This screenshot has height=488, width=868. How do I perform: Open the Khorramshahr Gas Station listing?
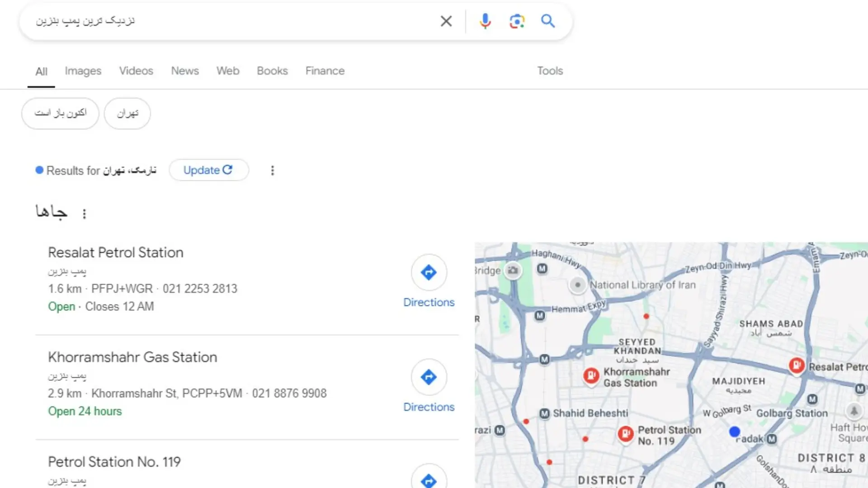pos(132,357)
